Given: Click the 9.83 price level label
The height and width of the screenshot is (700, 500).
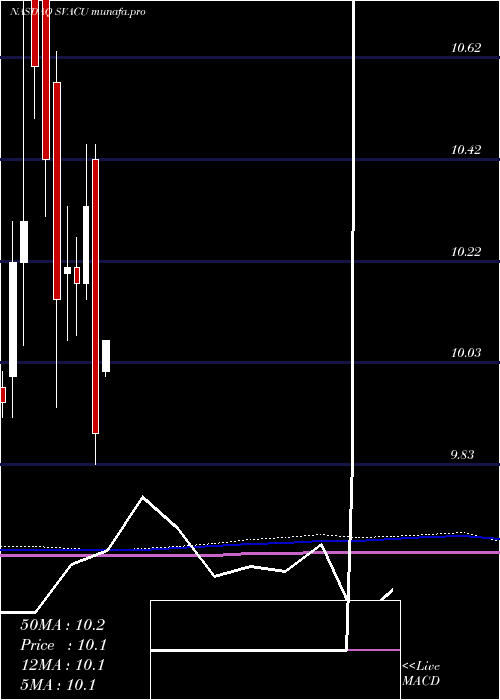Looking at the screenshot, I should pos(462,455).
